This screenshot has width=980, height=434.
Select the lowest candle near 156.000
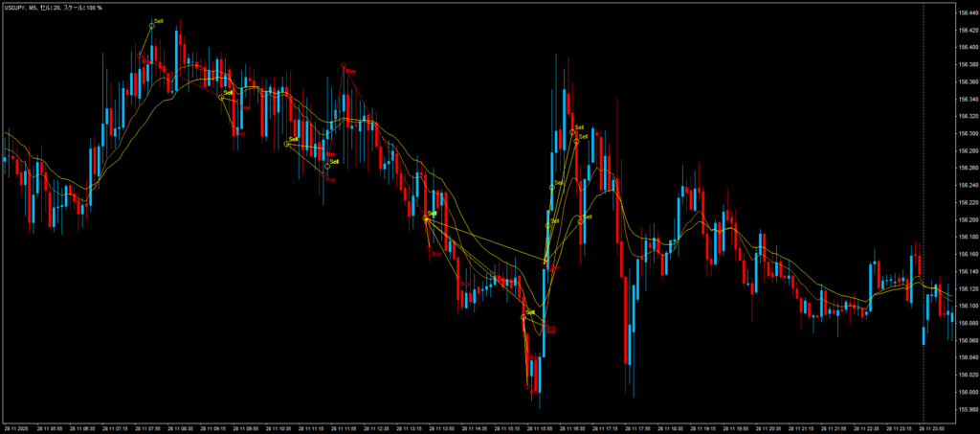point(528,374)
